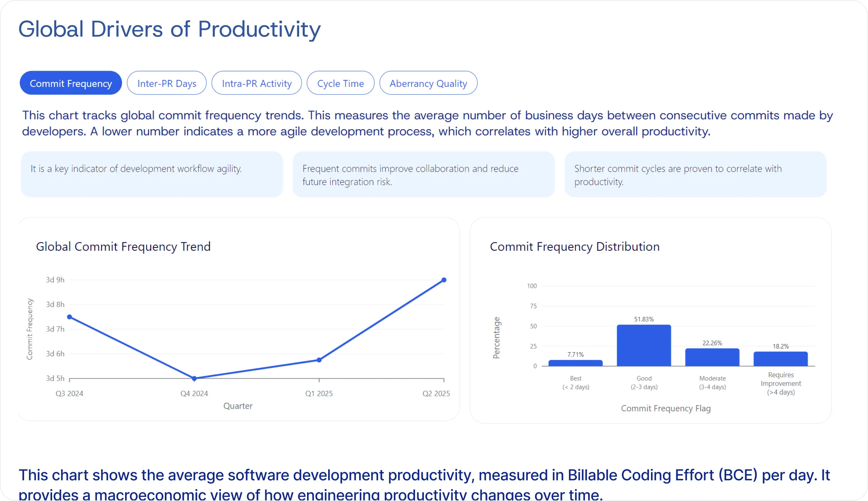Click the 'Best (< 2 days)' category label
868x501 pixels.
(x=576, y=383)
